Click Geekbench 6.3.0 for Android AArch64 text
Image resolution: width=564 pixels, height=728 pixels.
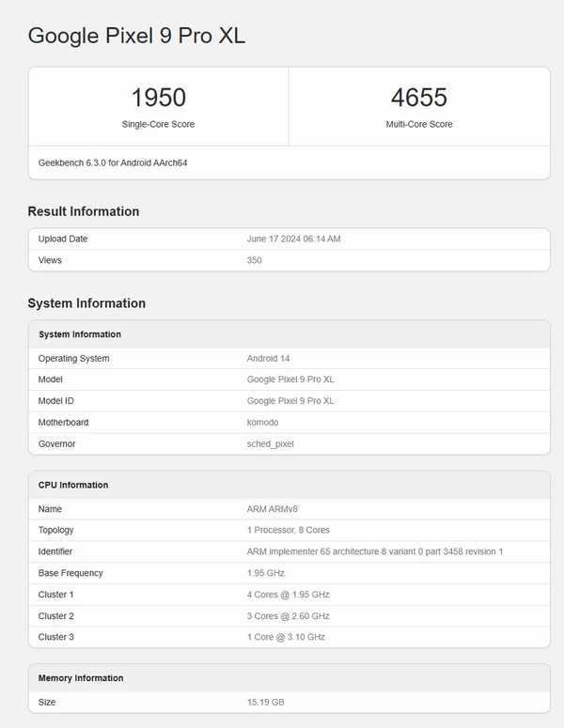coord(113,163)
